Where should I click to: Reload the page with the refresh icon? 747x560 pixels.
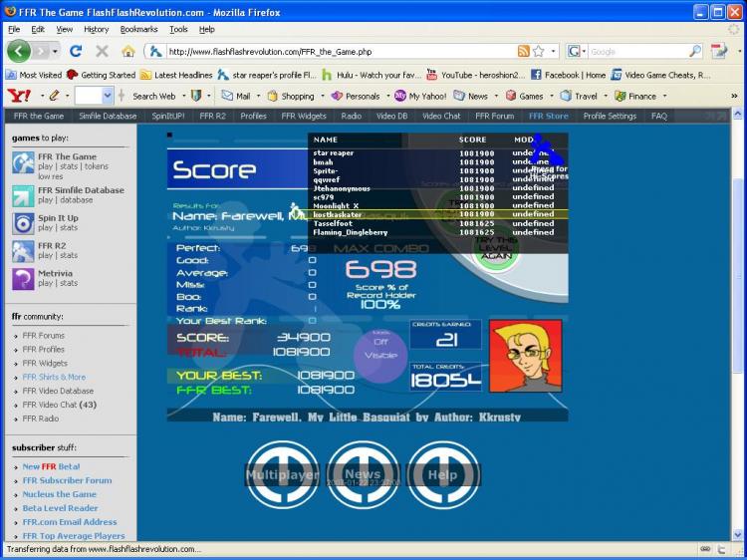point(76,51)
